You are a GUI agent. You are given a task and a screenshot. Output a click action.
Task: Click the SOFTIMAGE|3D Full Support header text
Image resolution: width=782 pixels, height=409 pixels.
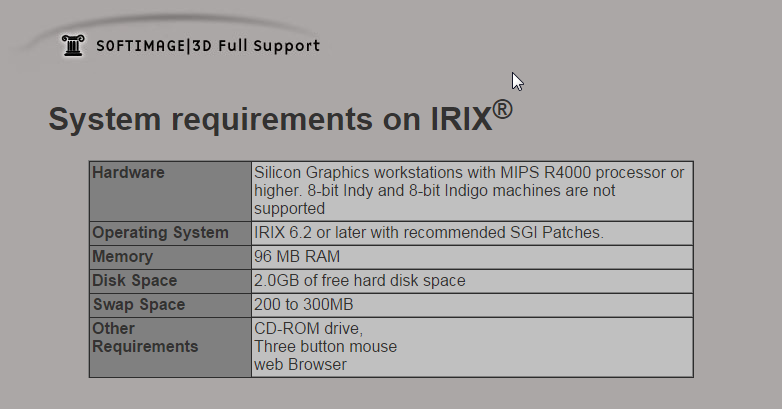coord(208,46)
